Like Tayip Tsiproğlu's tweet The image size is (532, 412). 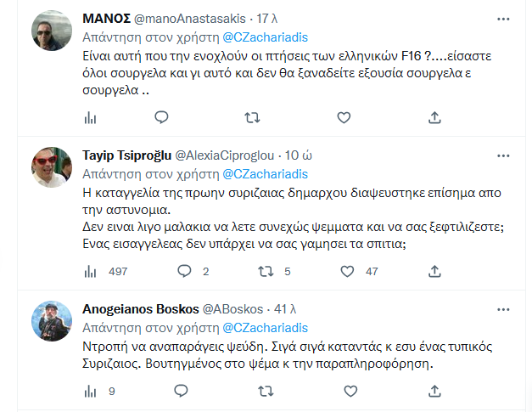[x=346, y=271]
